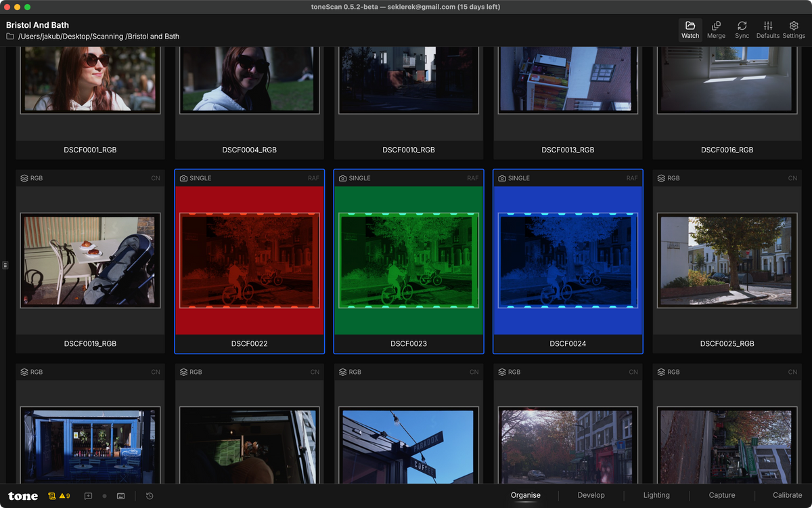
Task: Click the add-comment feedback icon in status bar
Action: pyautogui.click(x=88, y=496)
